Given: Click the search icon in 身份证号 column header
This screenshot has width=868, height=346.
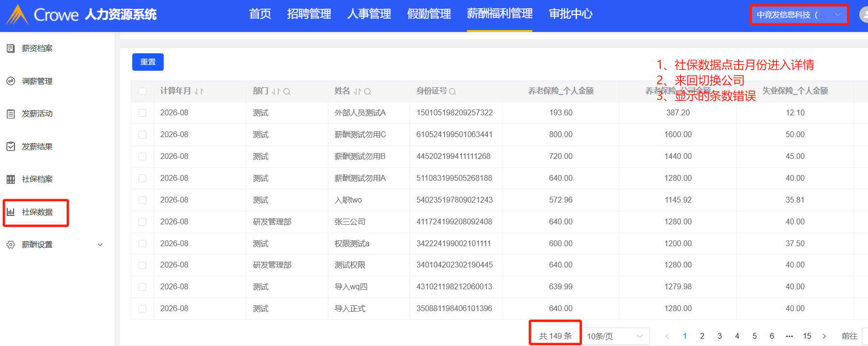Looking at the screenshot, I should click(x=452, y=92).
